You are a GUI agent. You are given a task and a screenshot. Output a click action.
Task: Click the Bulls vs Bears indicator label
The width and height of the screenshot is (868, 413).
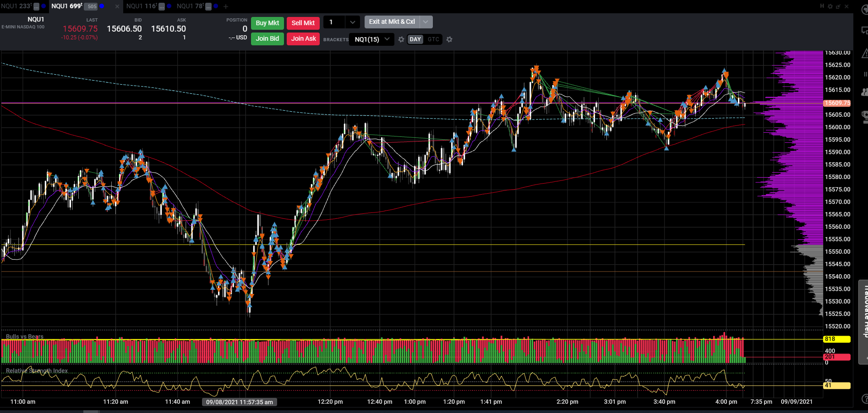[25, 337]
